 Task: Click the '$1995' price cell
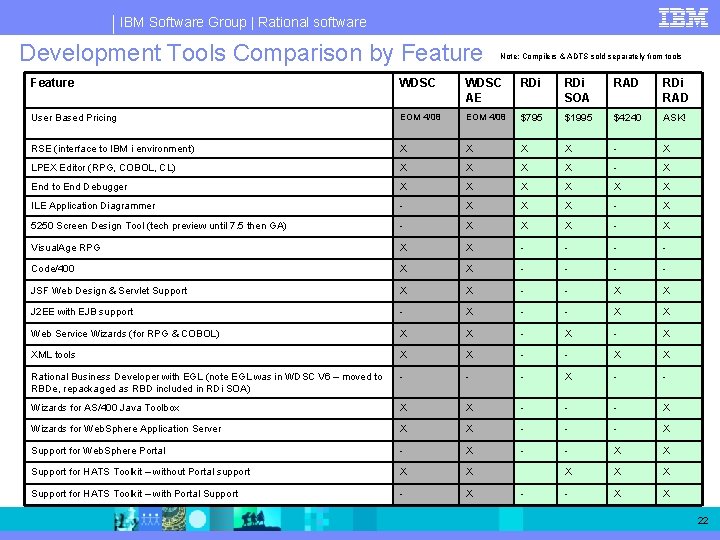pyautogui.click(x=578, y=118)
